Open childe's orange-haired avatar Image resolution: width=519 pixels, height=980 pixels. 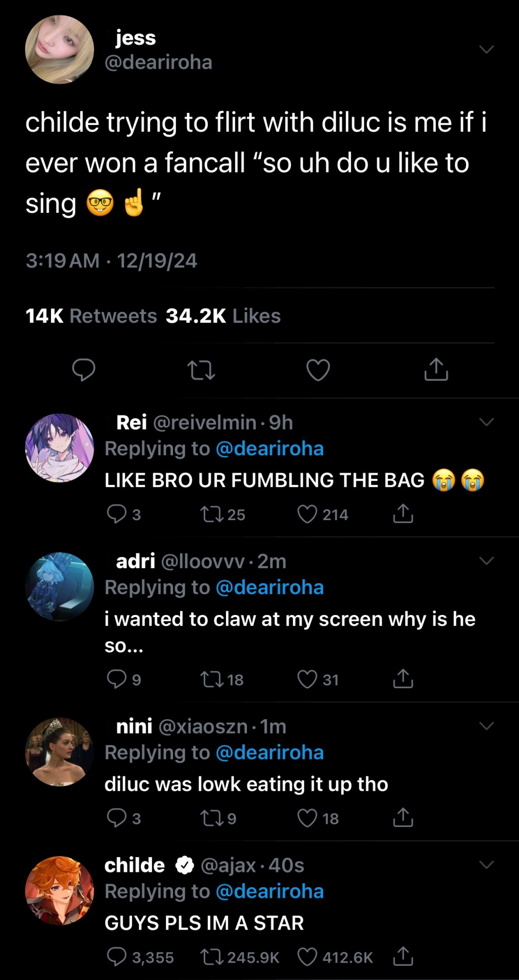click(60, 891)
